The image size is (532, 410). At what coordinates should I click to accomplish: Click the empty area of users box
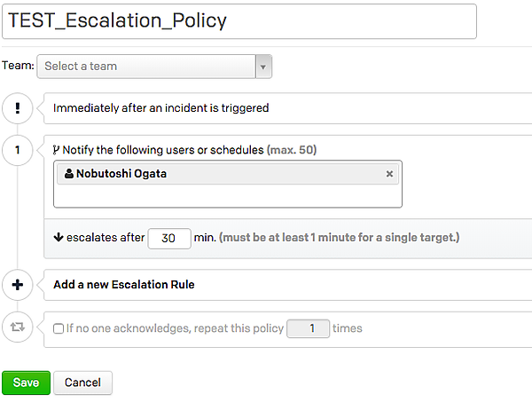click(x=228, y=195)
